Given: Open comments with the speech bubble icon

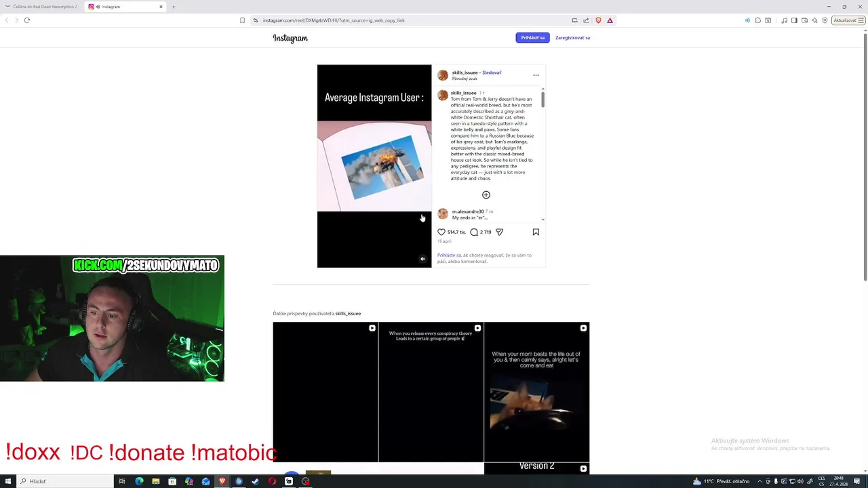Looking at the screenshot, I should click(474, 232).
